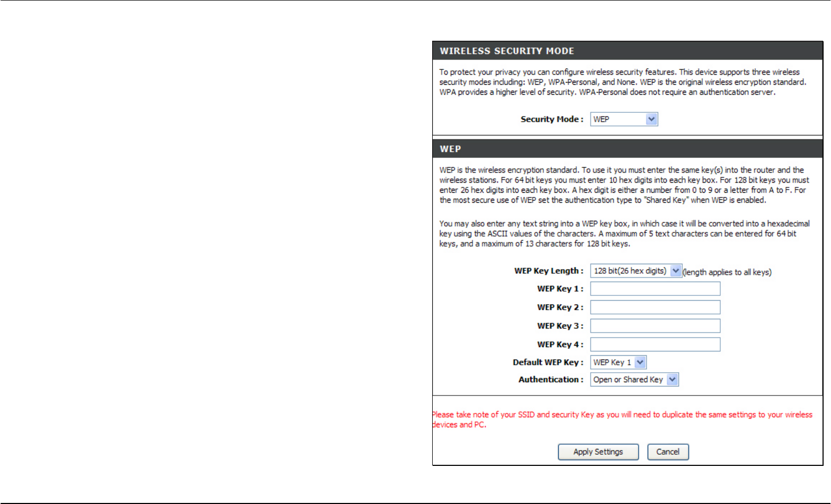Click the WEP Key 1 input field
This screenshot has height=504, width=831.
coord(655,289)
